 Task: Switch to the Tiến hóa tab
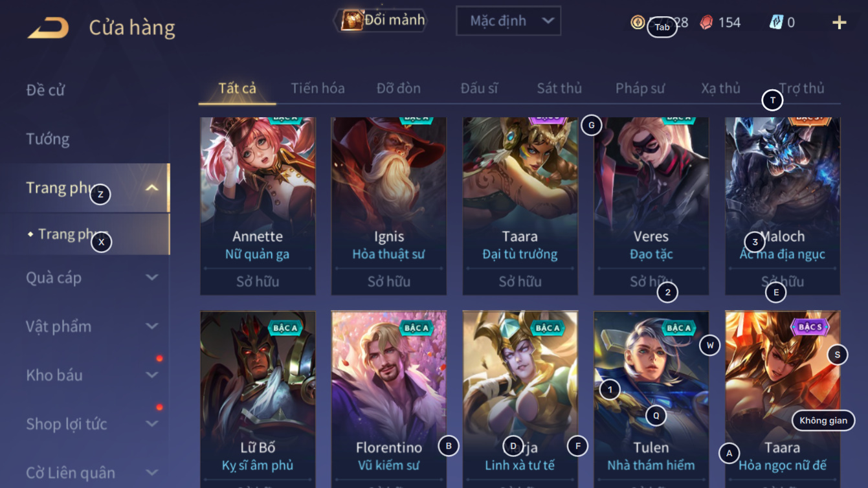tap(318, 88)
